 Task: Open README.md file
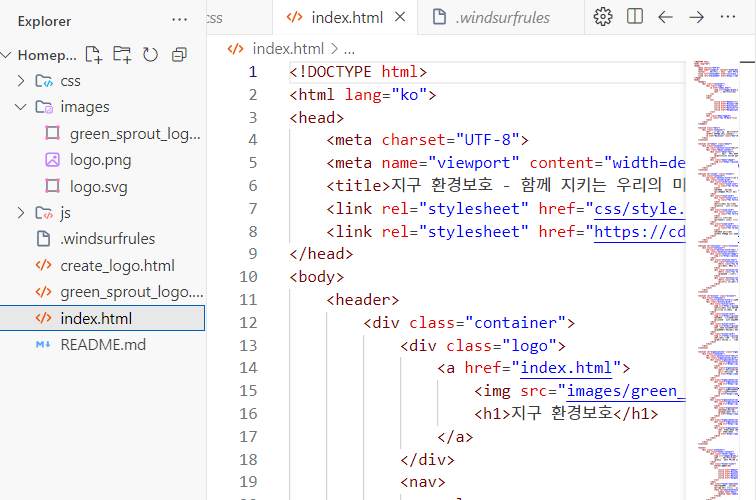103,345
